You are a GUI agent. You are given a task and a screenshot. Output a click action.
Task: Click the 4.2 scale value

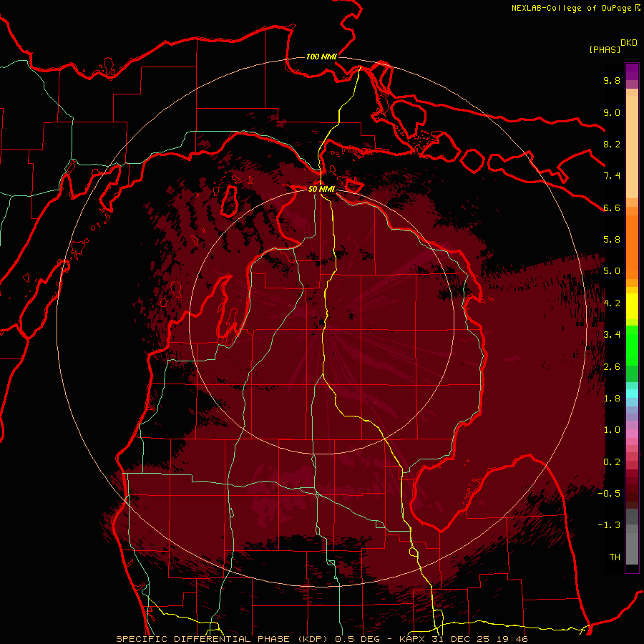tap(612, 303)
